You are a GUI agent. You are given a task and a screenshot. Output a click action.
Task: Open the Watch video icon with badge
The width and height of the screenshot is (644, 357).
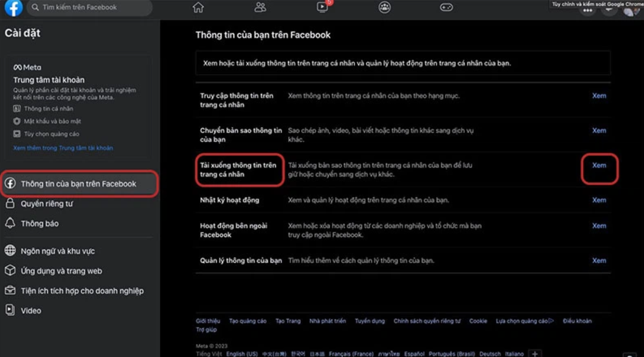322,7
